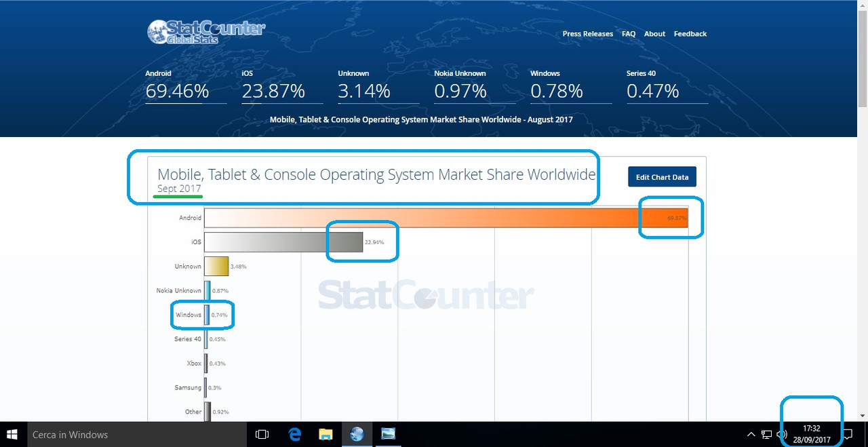
Task: Open the Windows Start menu
Action: point(12,434)
